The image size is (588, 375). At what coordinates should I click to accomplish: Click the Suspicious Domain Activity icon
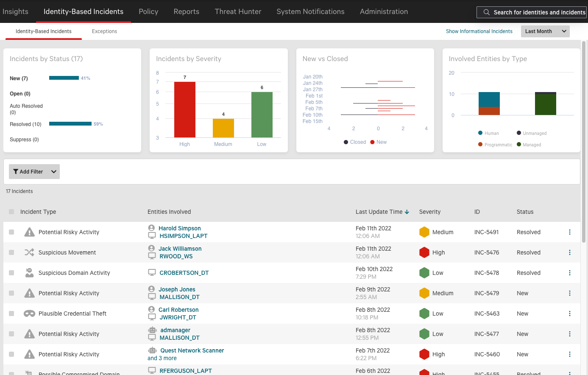pyautogui.click(x=29, y=273)
